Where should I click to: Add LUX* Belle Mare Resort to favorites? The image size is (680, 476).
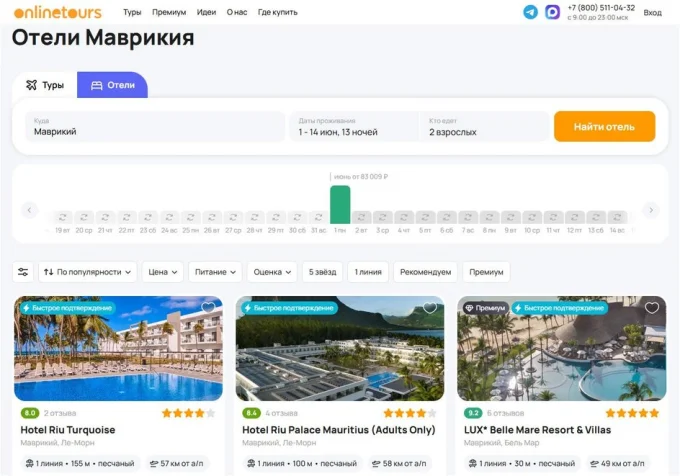652,307
